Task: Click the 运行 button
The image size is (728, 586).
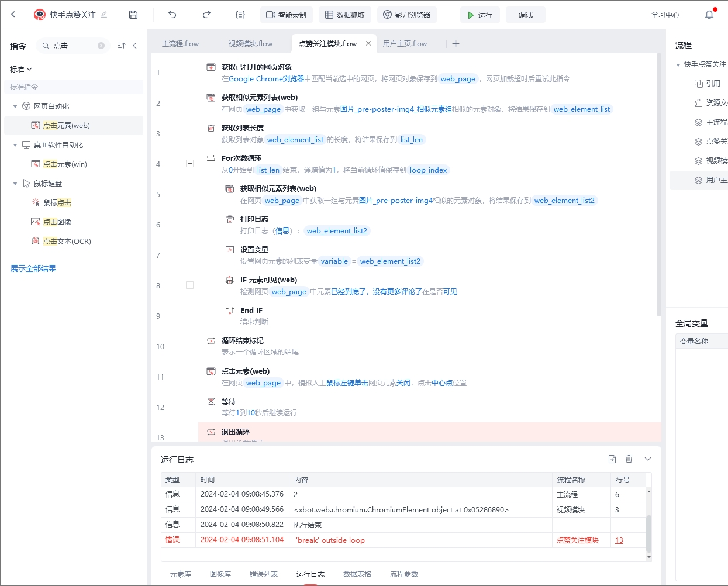Action: point(479,15)
